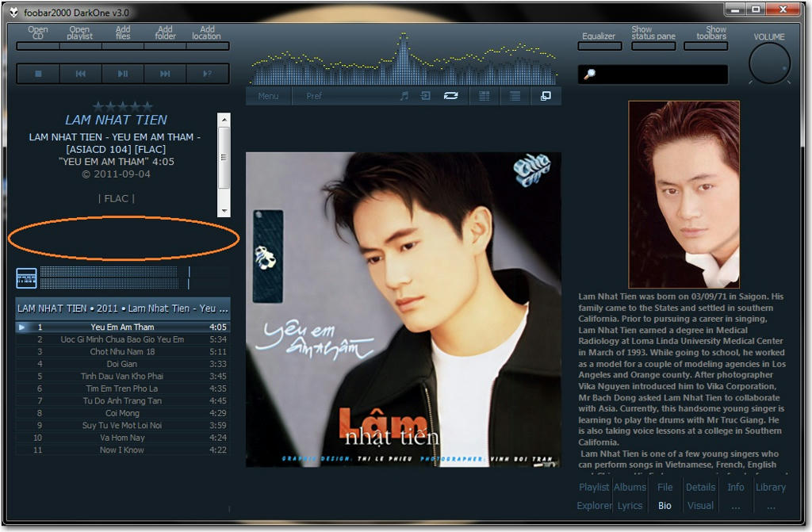Click the keyboard-like icon left of seekbar

pyautogui.click(x=26, y=278)
